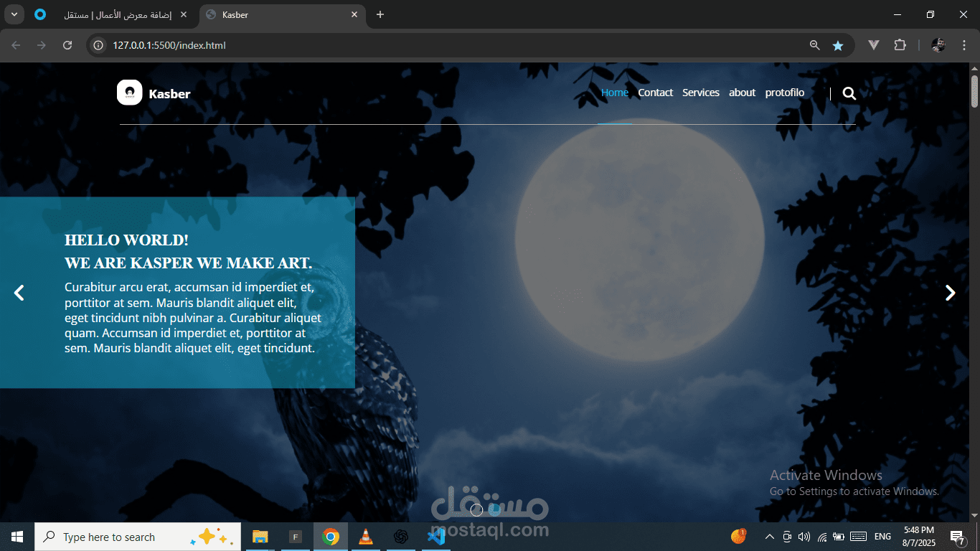Viewport: 980px width, 551px height.
Task: Close the Kasber tab
Action: [x=354, y=14]
